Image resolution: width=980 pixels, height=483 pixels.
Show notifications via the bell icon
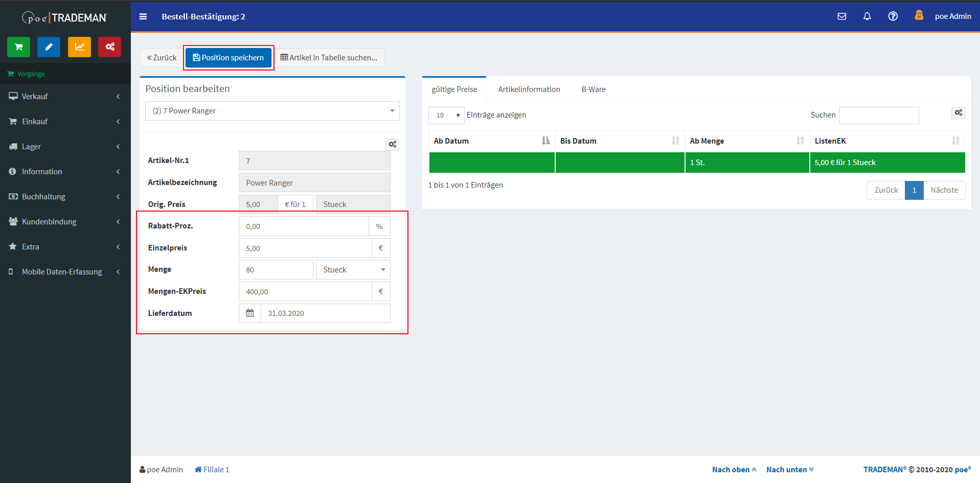[x=867, y=16]
